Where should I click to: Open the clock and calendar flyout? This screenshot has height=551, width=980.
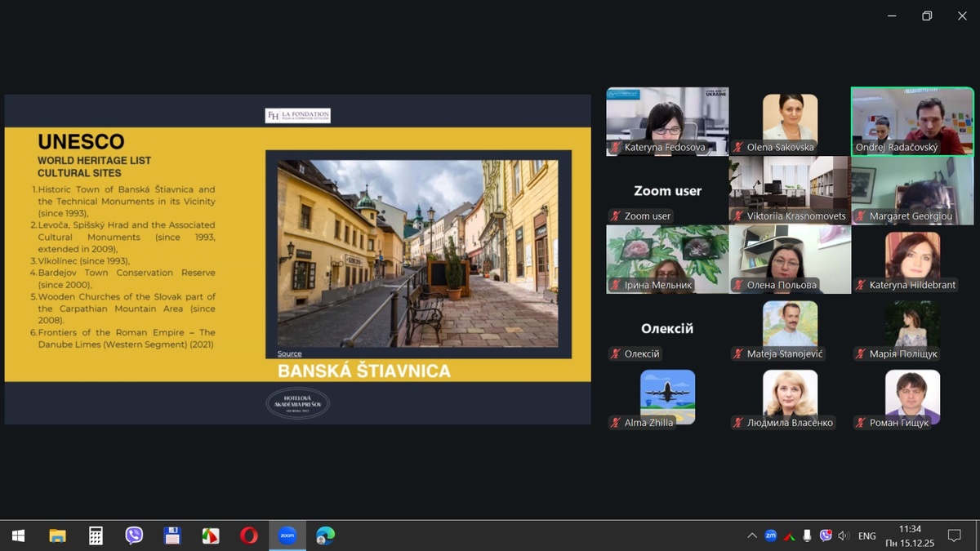click(909, 535)
